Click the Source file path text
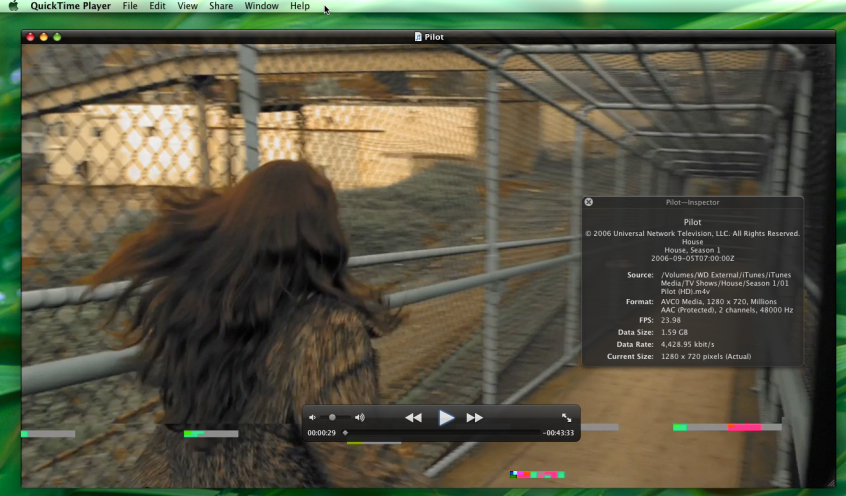This screenshot has height=496, width=846. pos(726,283)
